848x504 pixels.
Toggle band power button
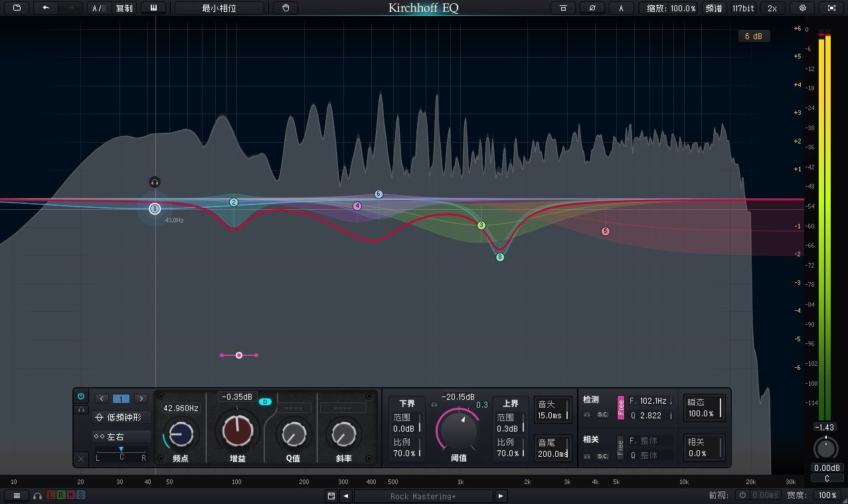coord(81,396)
